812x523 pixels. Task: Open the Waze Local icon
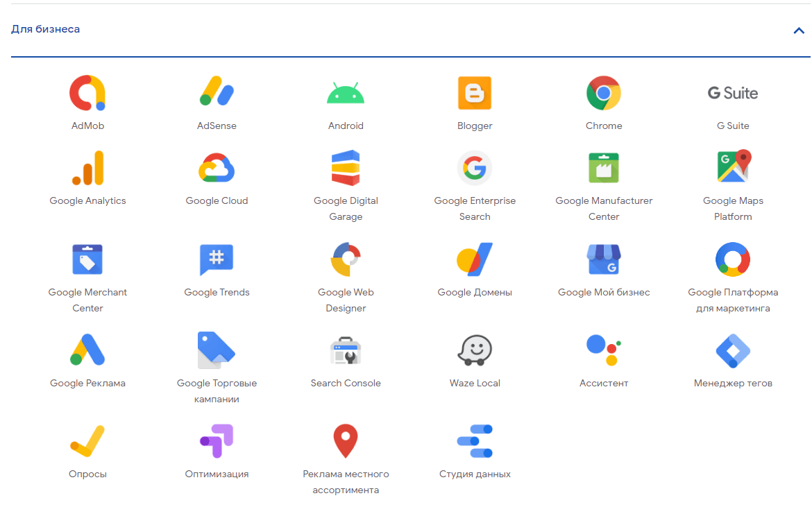tap(474, 350)
